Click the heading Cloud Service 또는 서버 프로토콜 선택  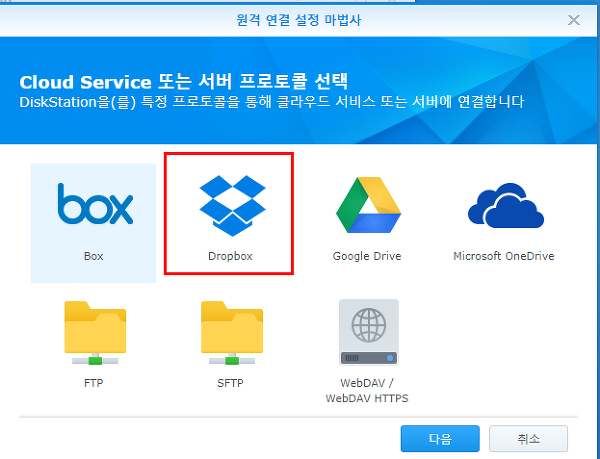[184, 81]
